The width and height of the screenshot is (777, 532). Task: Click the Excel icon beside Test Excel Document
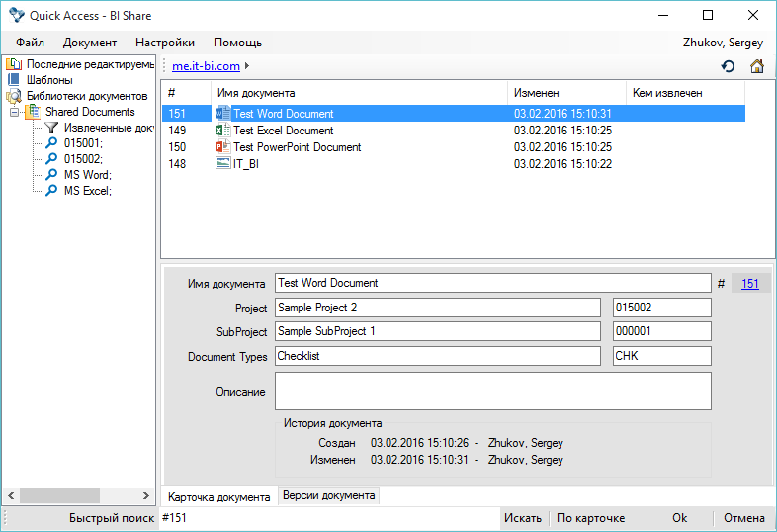click(223, 130)
